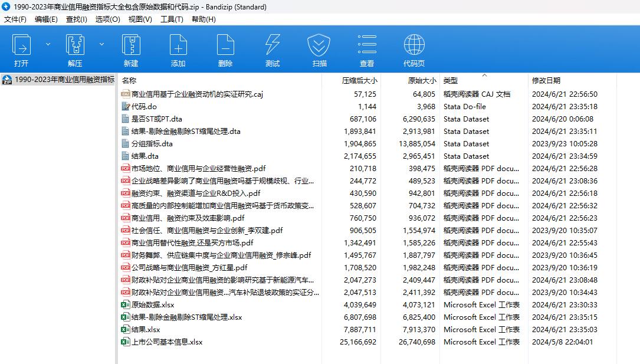
Task: Click the PDF icon for 商业信用、融资约束及效率影响.pdf
Action: [x=125, y=218]
